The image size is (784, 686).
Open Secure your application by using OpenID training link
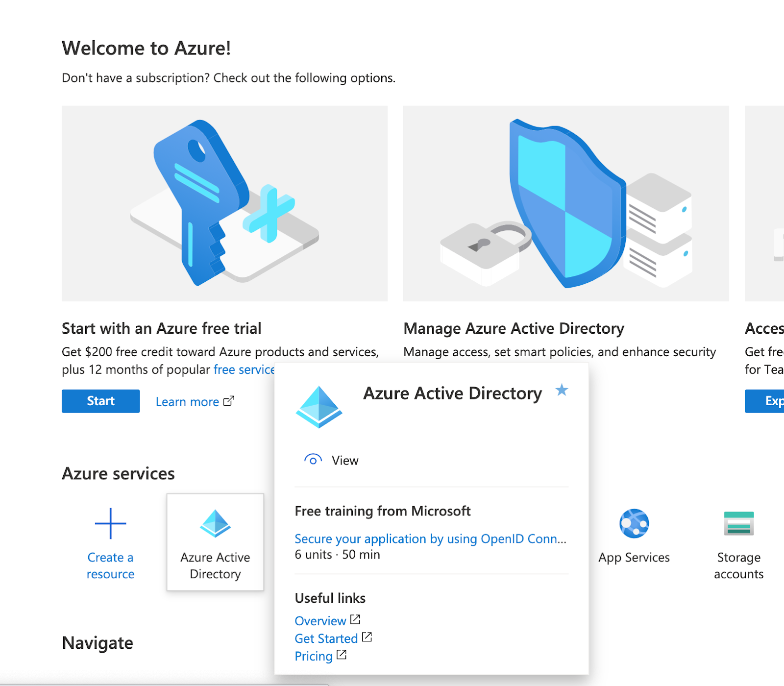point(430,539)
